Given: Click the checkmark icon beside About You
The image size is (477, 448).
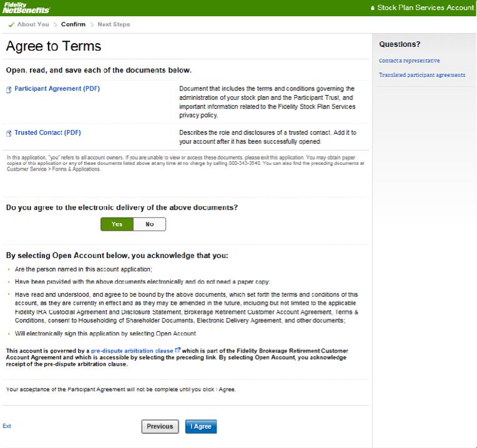Looking at the screenshot, I should [11, 24].
